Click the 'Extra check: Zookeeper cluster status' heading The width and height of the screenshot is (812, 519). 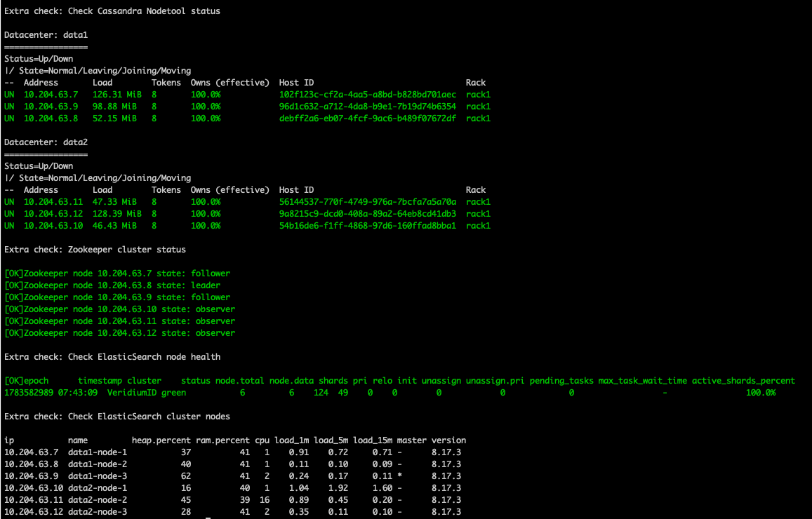tap(95, 250)
